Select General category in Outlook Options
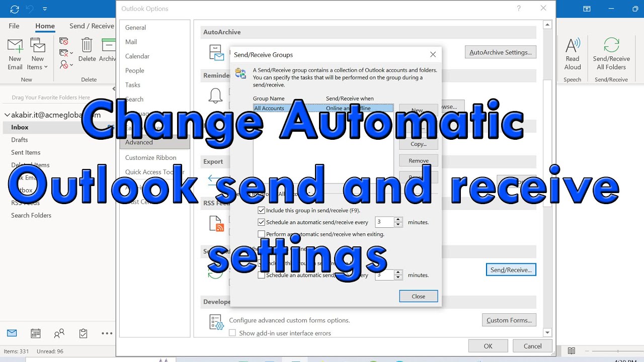The width and height of the screenshot is (644, 362). 155,28
